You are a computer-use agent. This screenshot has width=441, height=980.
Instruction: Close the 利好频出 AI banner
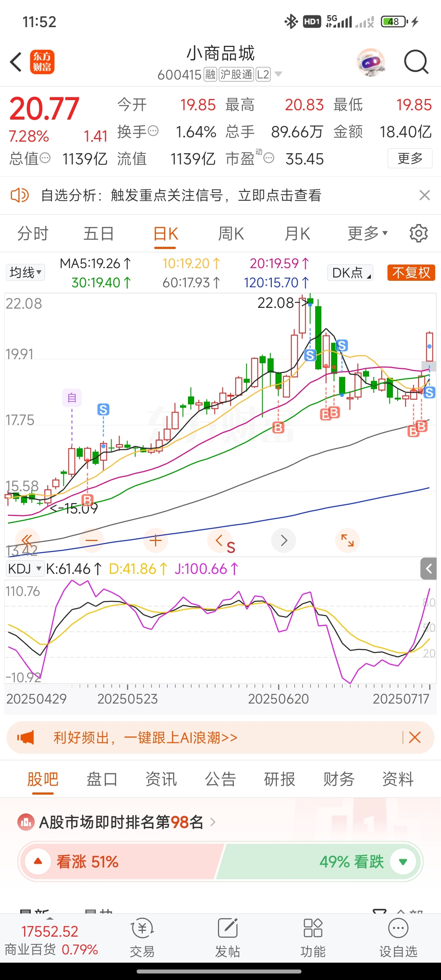tap(415, 737)
